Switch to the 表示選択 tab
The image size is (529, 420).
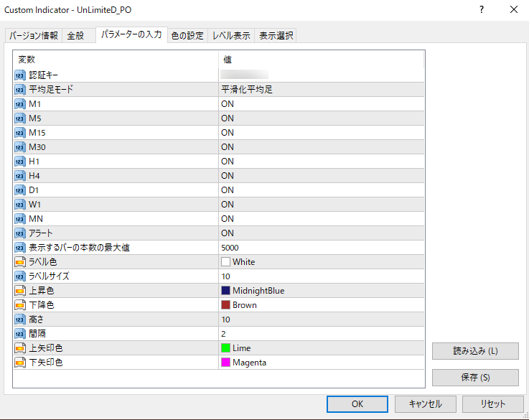pyautogui.click(x=276, y=35)
